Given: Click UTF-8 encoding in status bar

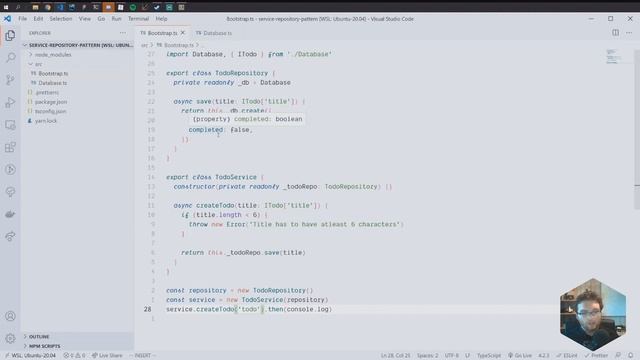Looking at the screenshot, I should coord(451,356).
